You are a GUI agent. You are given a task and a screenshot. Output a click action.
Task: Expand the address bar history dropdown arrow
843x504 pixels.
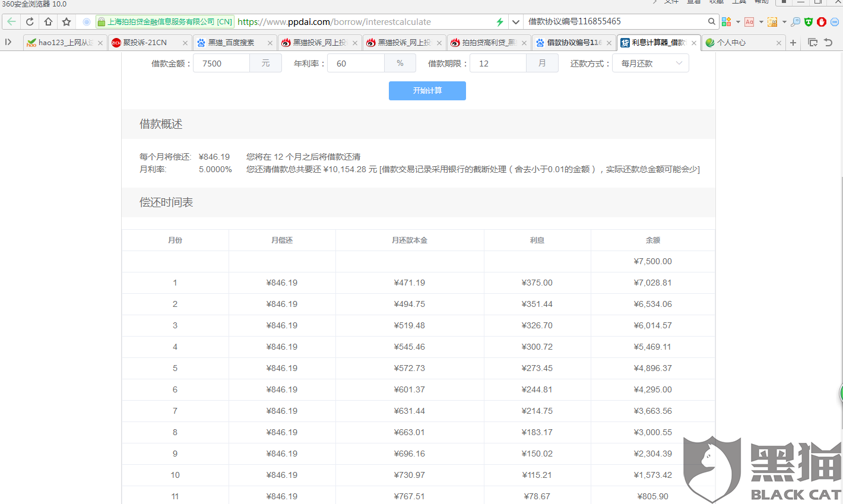coord(515,21)
